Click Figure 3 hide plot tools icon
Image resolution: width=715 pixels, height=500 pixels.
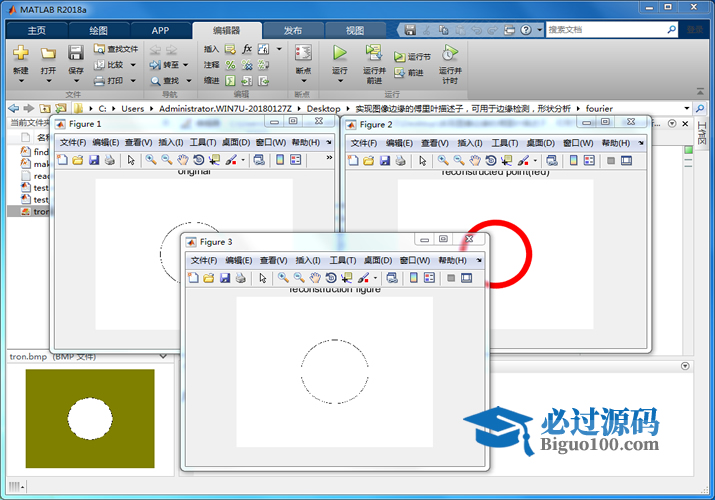pyautogui.click(x=451, y=278)
